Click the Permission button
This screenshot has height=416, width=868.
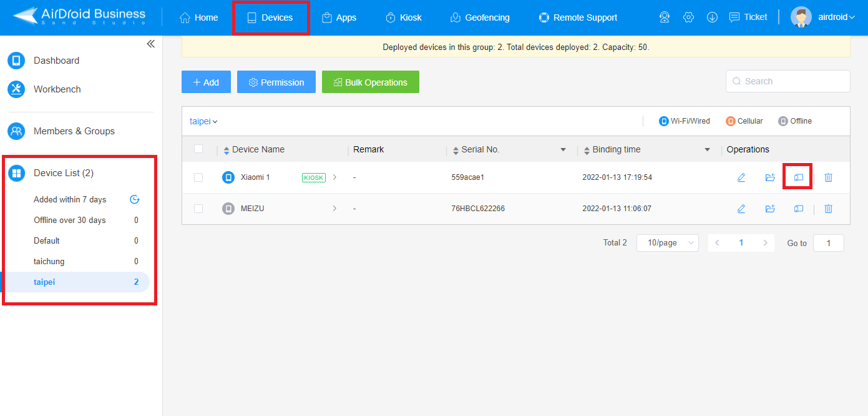276,82
